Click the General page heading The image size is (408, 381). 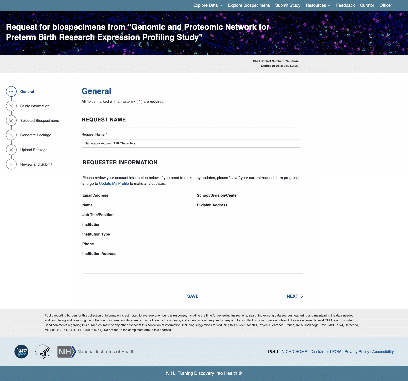pyautogui.click(x=96, y=91)
